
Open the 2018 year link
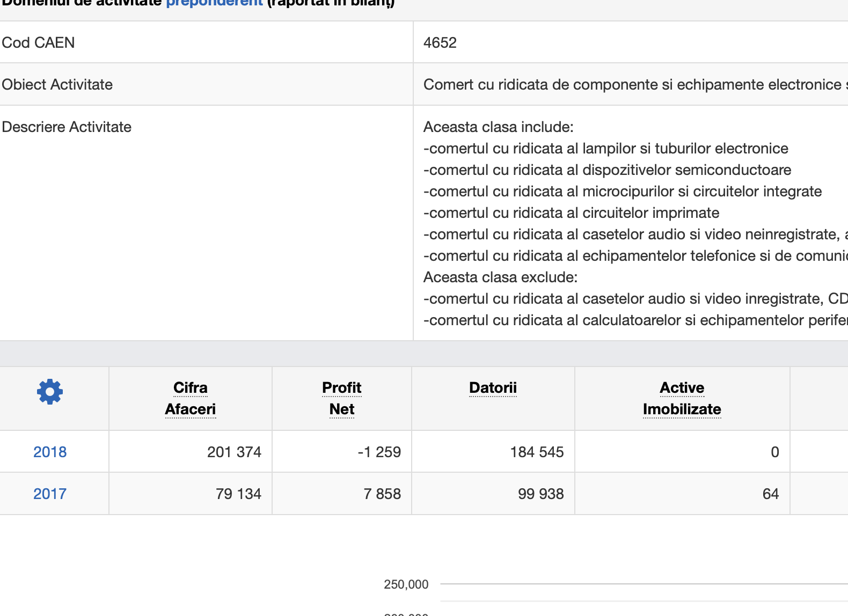click(50, 452)
